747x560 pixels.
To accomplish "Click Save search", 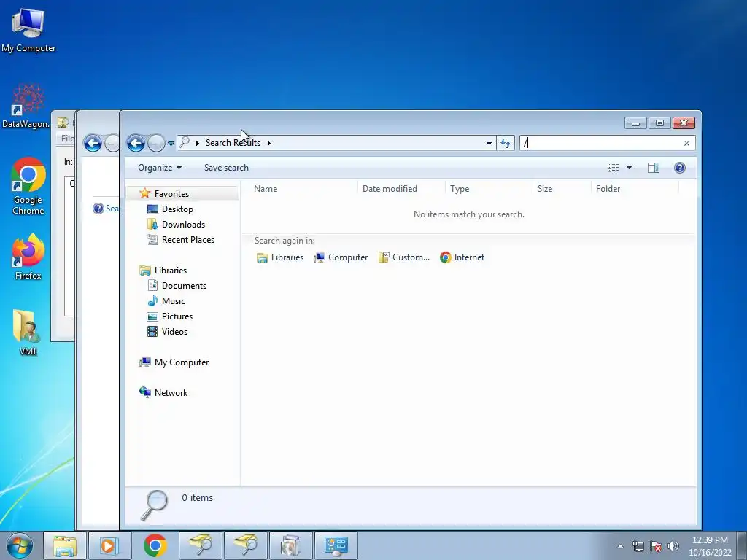I will (x=226, y=168).
